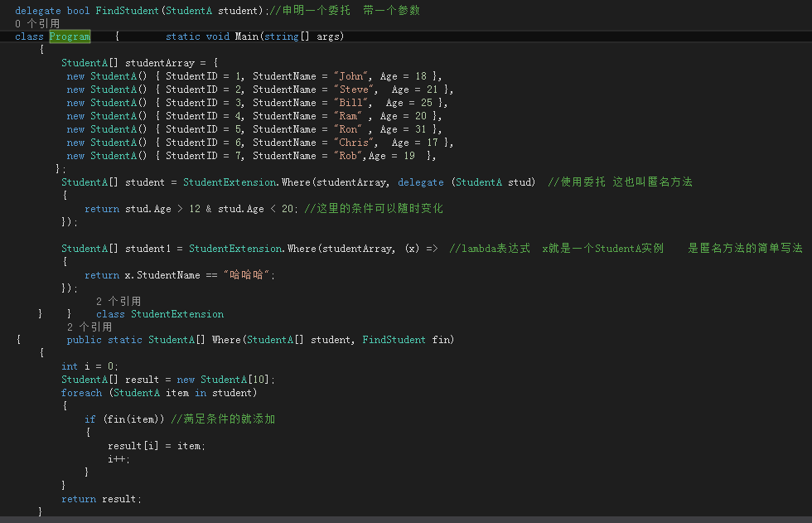
Task: Click the comment "//这里的条件可以随时变化"
Action: click(x=374, y=208)
